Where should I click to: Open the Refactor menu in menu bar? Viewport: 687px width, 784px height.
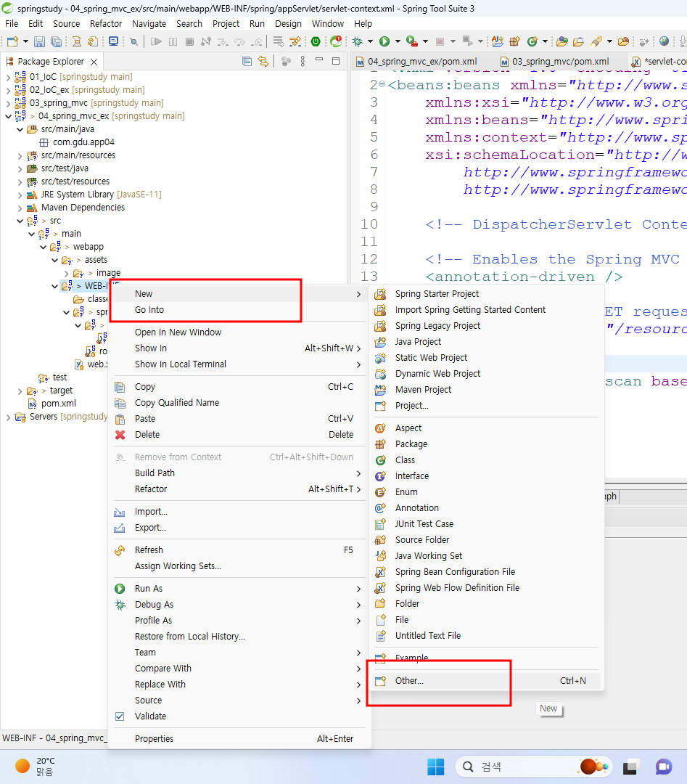[x=106, y=23]
